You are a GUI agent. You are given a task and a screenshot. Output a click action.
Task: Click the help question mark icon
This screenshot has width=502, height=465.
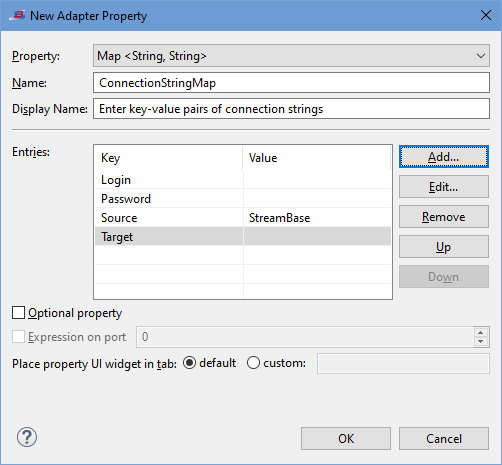(27, 437)
